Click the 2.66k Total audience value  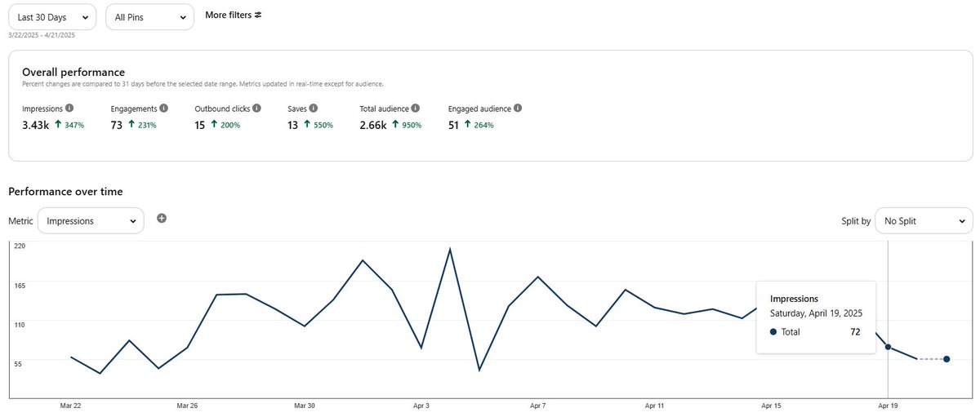click(x=373, y=125)
